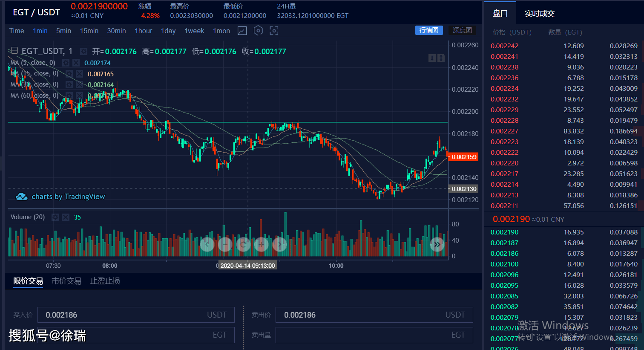The width and height of the screenshot is (644, 350).
Task: Toggle fullscreen chart icon
Action: click(274, 31)
